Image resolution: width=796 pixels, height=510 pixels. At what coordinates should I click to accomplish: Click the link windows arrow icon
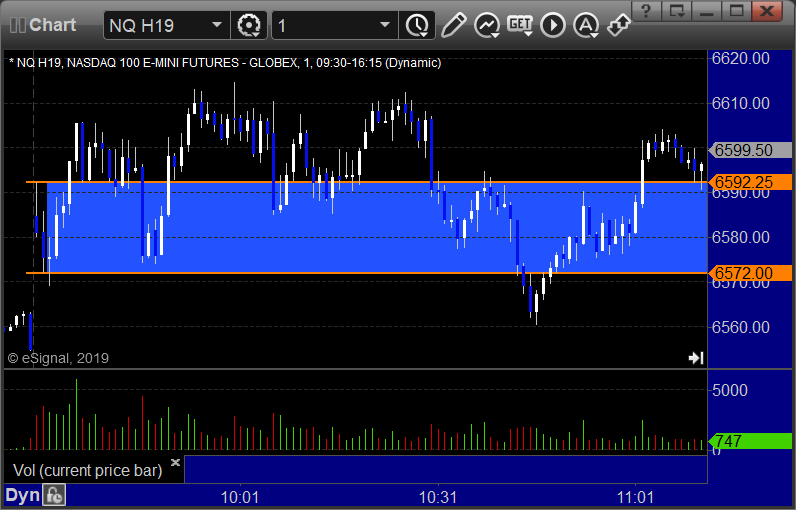click(x=619, y=25)
